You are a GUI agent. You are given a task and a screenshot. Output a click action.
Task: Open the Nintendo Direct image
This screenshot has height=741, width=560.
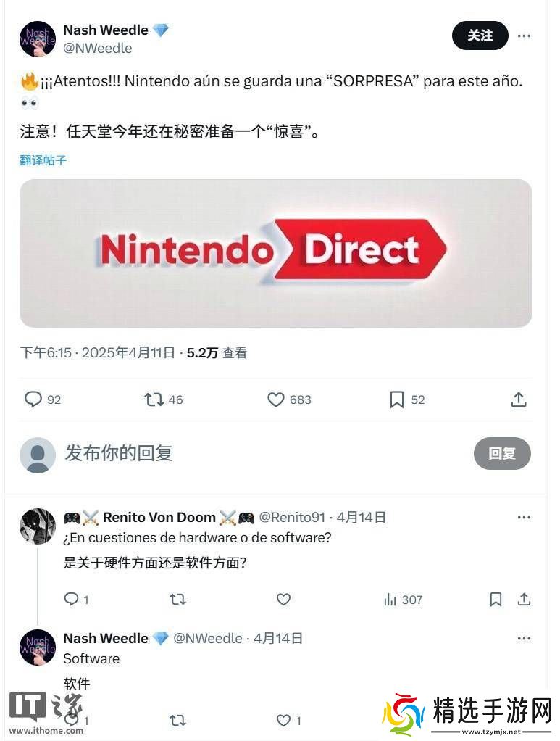tap(276, 253)
